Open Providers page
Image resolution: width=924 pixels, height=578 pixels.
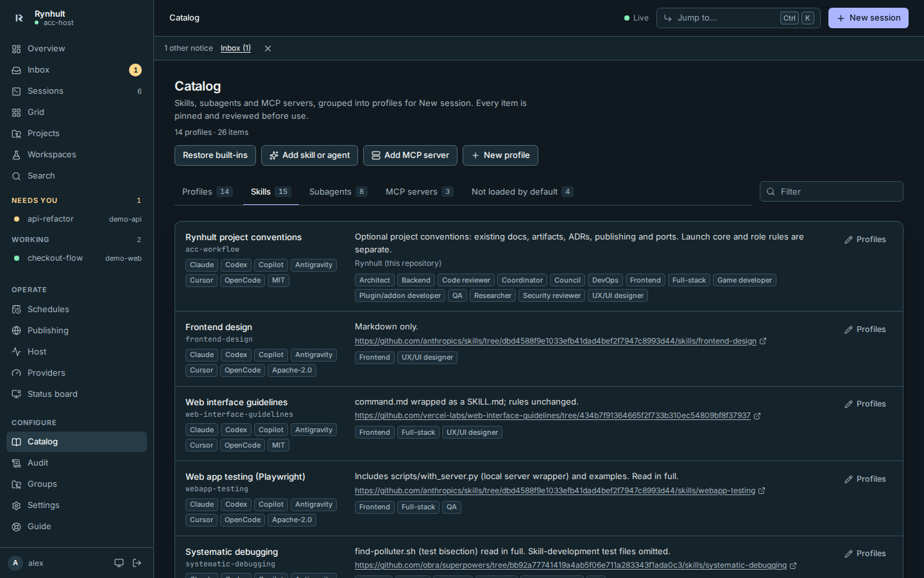click(76, 373)
